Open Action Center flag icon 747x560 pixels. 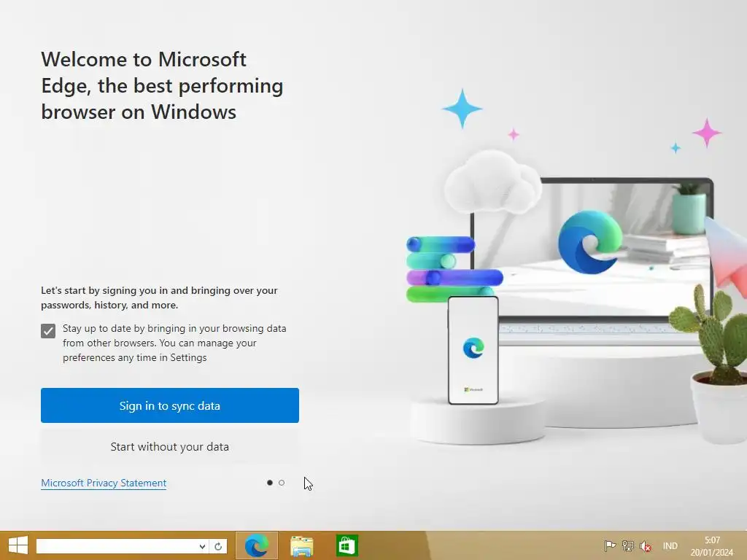(x=609, y=545)
